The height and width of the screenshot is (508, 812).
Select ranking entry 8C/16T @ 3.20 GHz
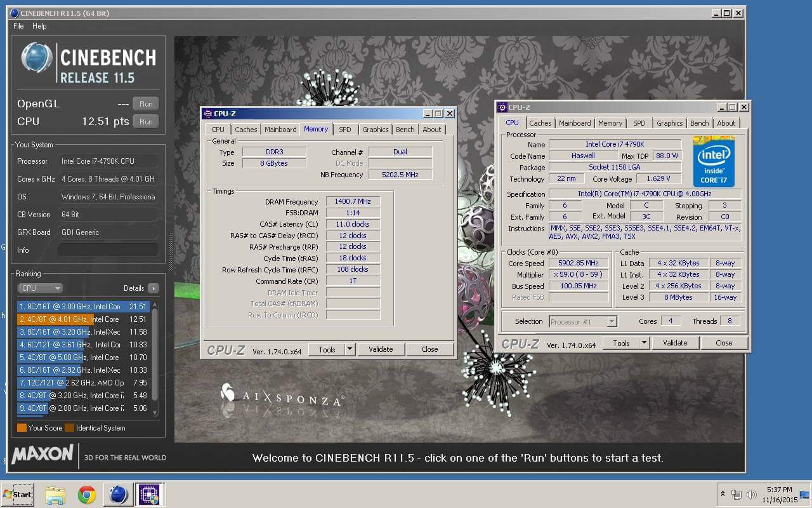pos(83,332)
